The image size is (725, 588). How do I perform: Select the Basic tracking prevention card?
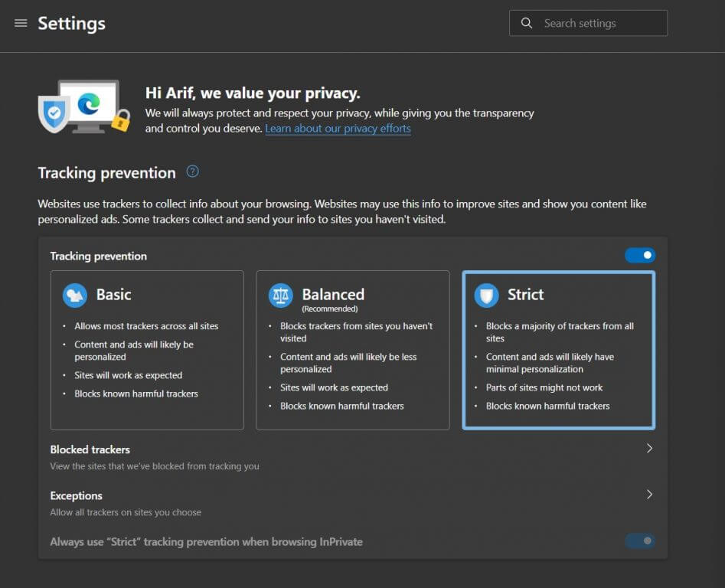tap(147, 350)
